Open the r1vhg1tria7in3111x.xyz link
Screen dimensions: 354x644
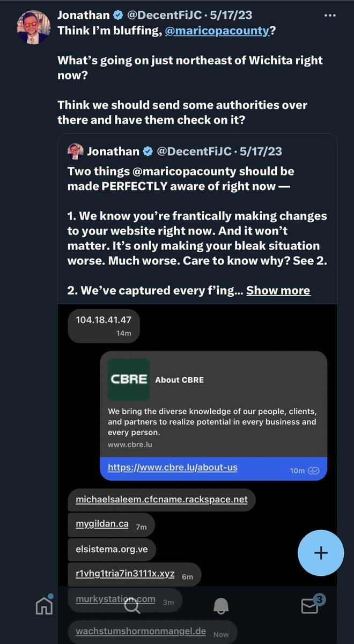pos(125,573)
